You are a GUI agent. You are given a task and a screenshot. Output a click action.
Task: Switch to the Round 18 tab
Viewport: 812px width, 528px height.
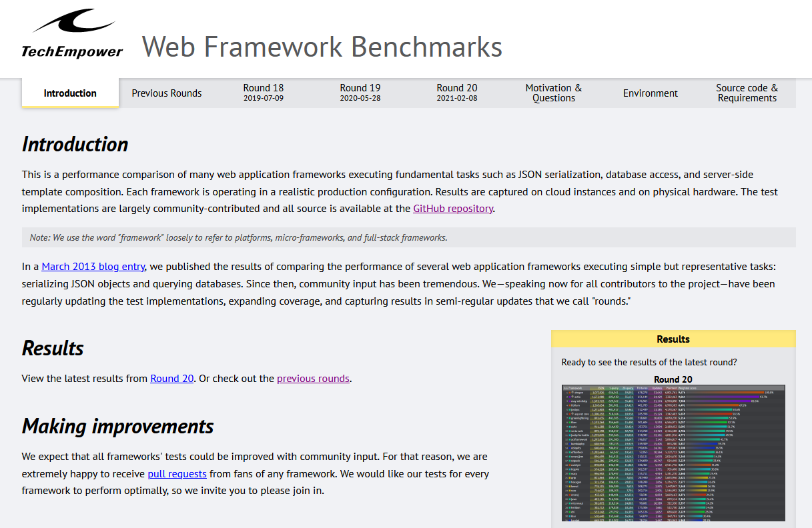pyautogui.click(x=264, y=93)
